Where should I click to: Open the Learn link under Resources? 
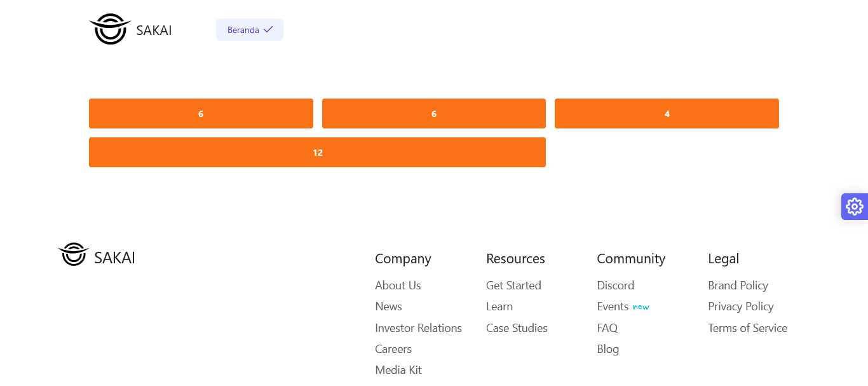499,307
